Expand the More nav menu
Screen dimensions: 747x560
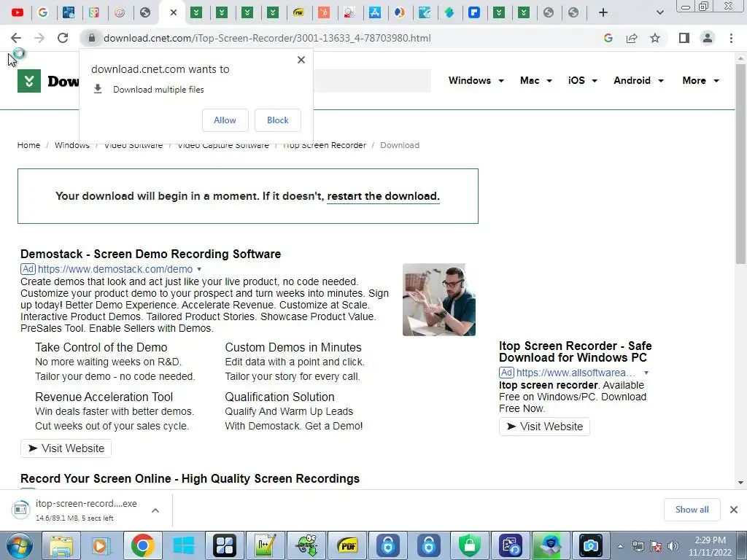coord(700,80)
